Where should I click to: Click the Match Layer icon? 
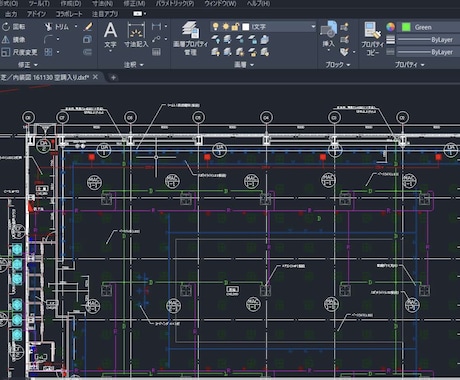(x=265, y=52)
